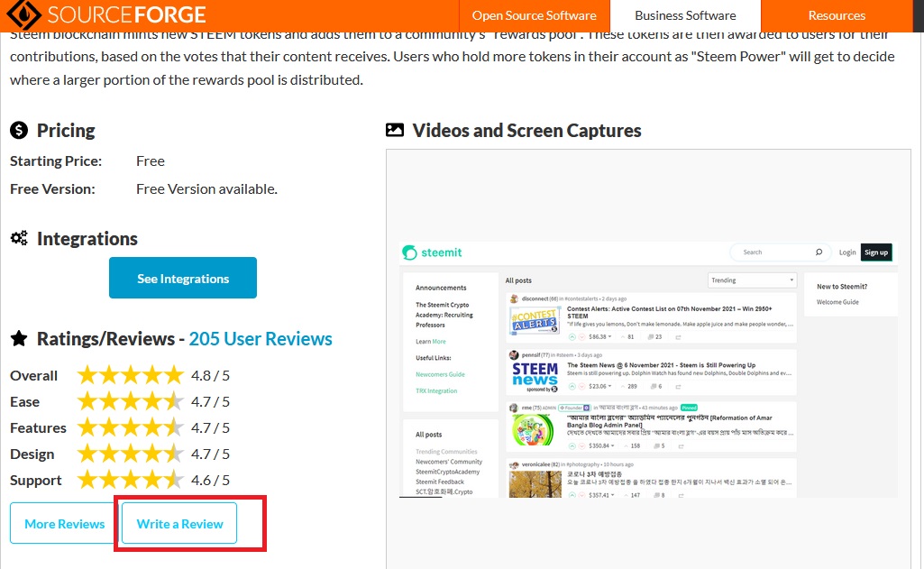The image size is (924, 569).
Task: Click the Pricing heading
Action: click(66, 131)
